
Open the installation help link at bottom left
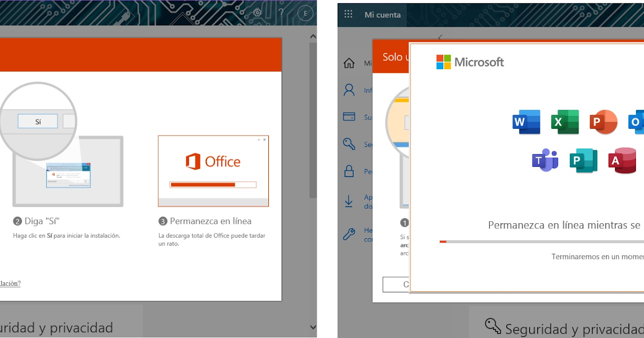(x=10, y=283)
